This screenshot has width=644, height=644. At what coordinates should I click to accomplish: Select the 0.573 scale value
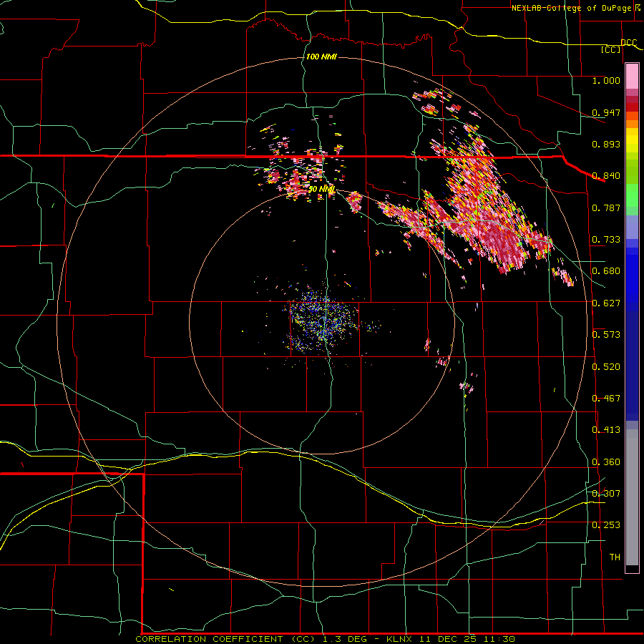click(x=606, y=335)
